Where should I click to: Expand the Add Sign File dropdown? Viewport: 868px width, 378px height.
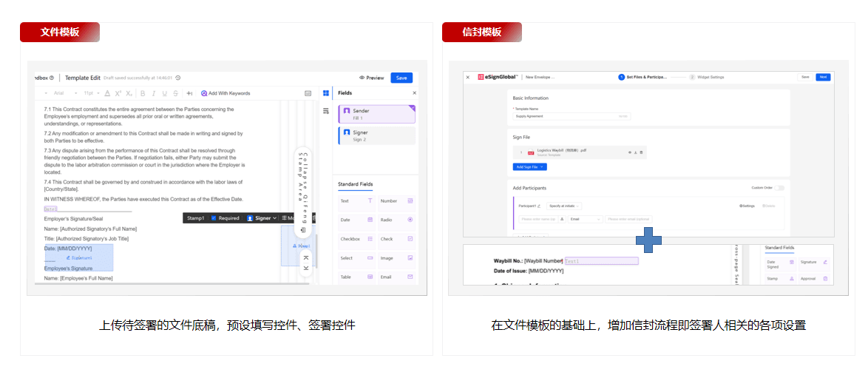[530, 166]
